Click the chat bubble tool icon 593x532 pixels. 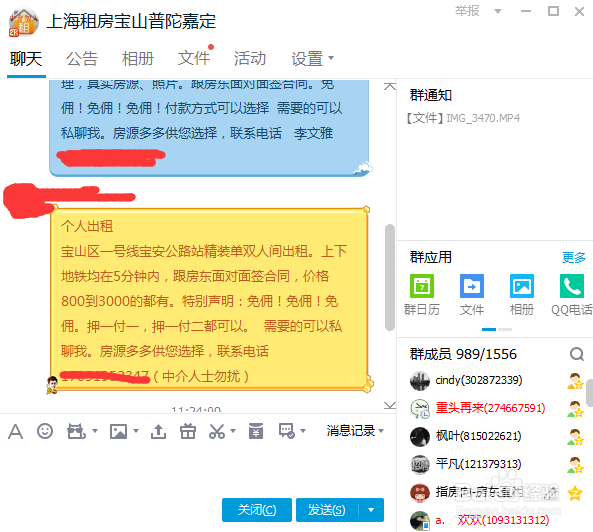286,431
